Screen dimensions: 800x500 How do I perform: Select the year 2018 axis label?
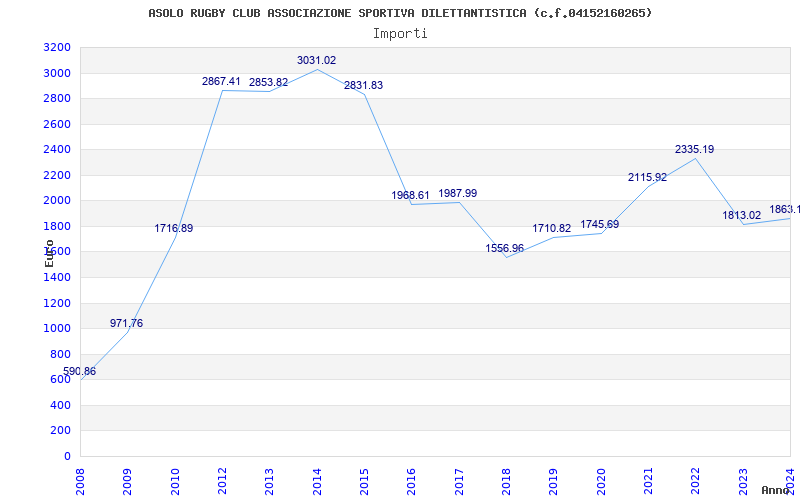point(507,482)
